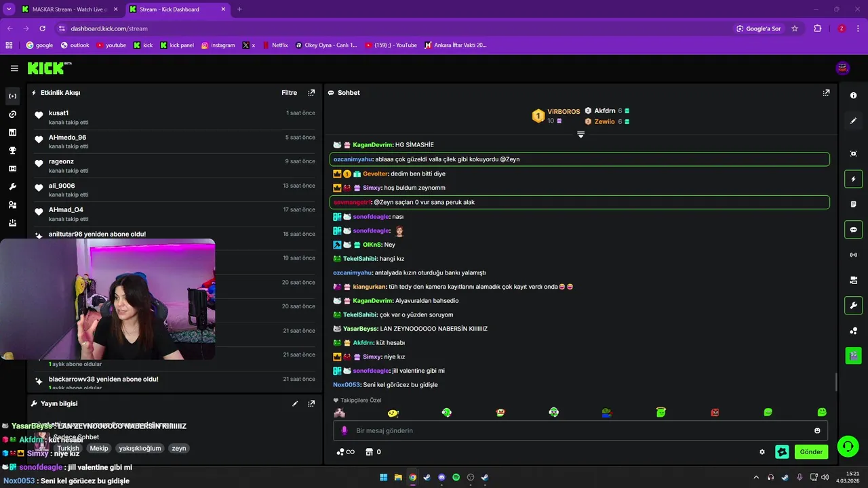Image resolution: width=868 pixels, height=488 pixels.
Task: Toggle the broadcast signal panel in right sidebar
Action: [x=853, y=255]
